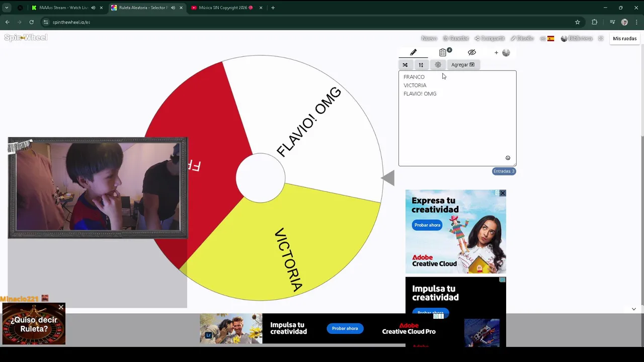The width and height of the screenshot is (644, 362).
Task: Hide entries with the crossed-eye icon
Action: (471, 52)
